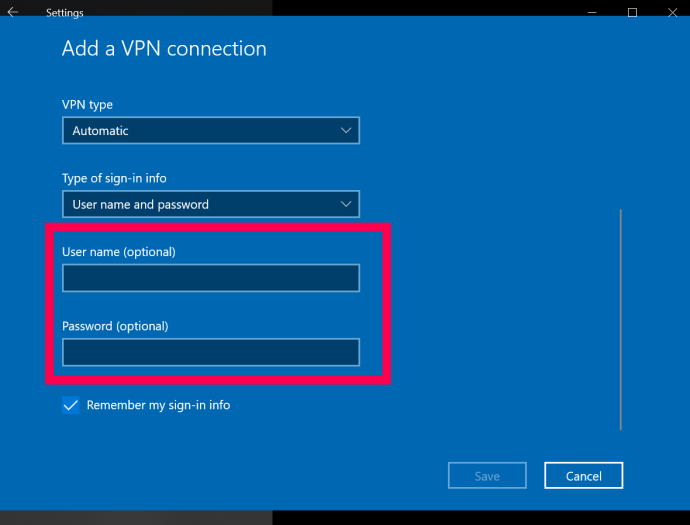Click the Add a VPN connection heading
690x525 pixels.
pos(164,48)
